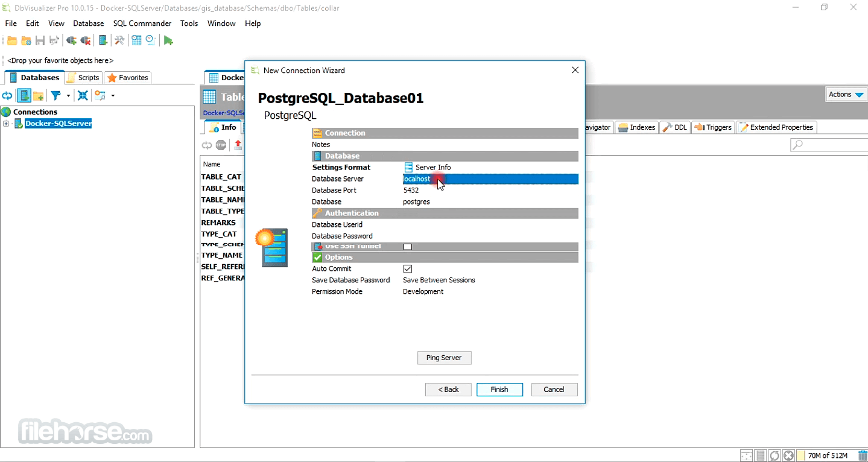The height and width of the screenshot is (462, 868).
Task: Open the SQL Commander menu
Action: point(142,24)
